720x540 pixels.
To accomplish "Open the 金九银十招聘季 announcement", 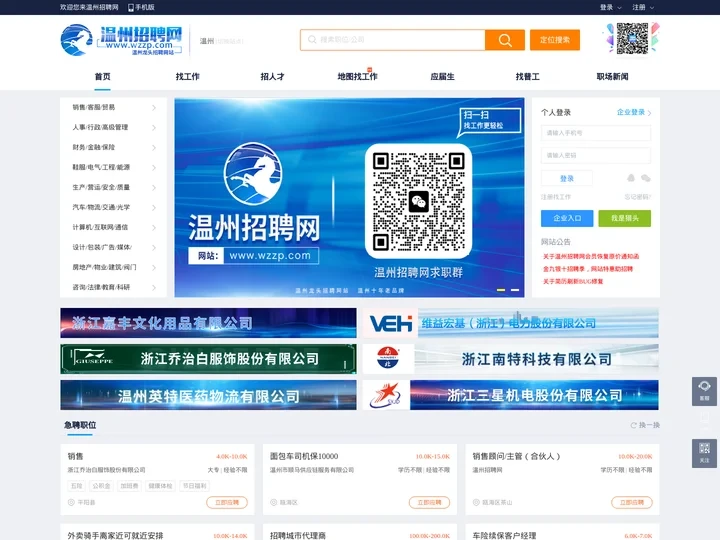I will (588, 269).
